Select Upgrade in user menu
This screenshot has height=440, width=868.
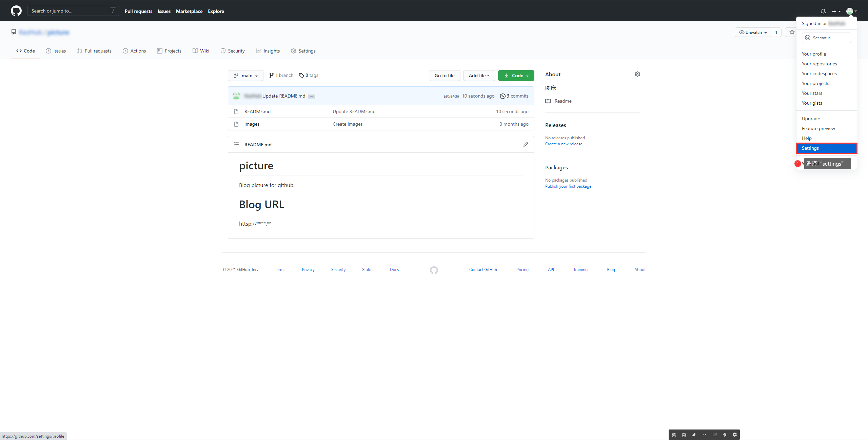[x=826, y=119]
